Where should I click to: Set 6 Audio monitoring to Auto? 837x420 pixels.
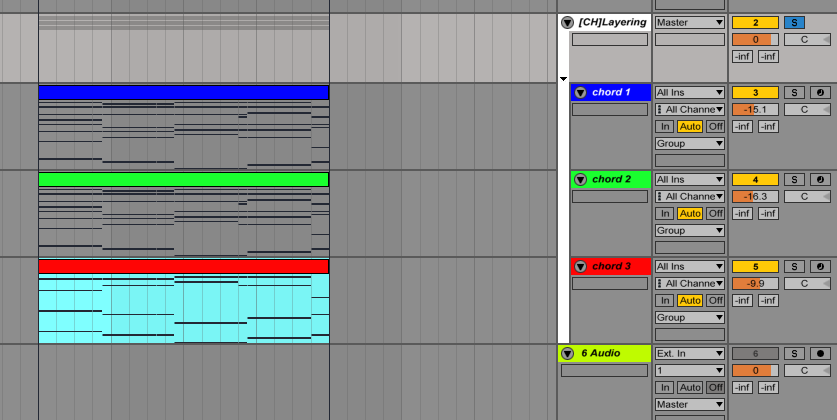pos(690,387)
